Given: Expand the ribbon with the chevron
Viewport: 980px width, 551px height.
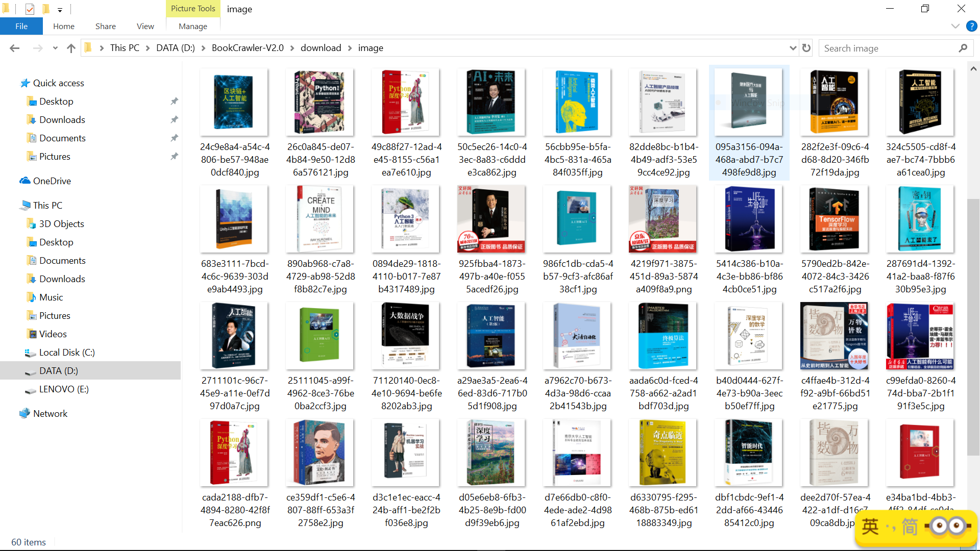Looking at the screenshot, I should pyautogui.click(x=955, y=26).
